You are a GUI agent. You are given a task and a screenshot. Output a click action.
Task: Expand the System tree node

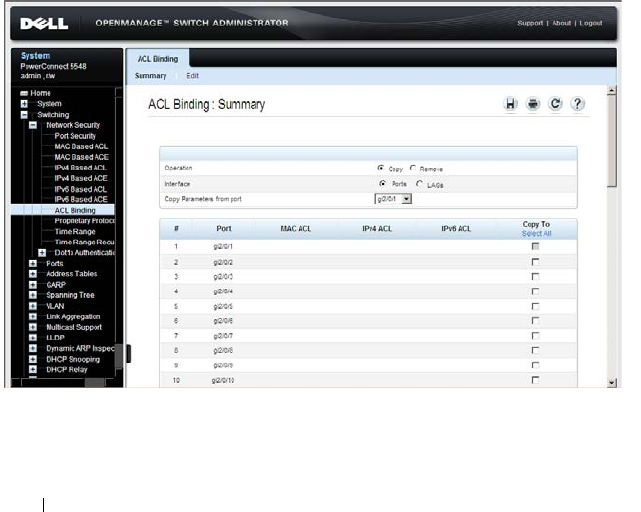coord(24,104)
